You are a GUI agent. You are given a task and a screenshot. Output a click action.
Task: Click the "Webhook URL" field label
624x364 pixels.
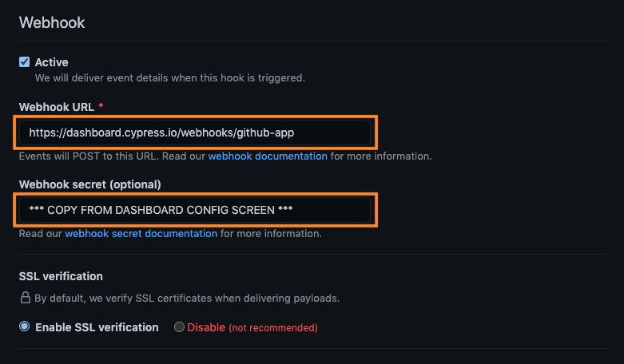pos(57,107)
